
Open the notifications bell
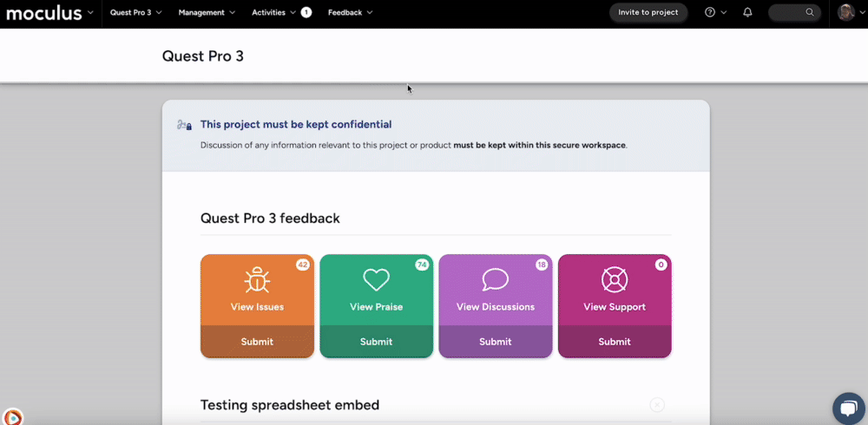[748, 13]
